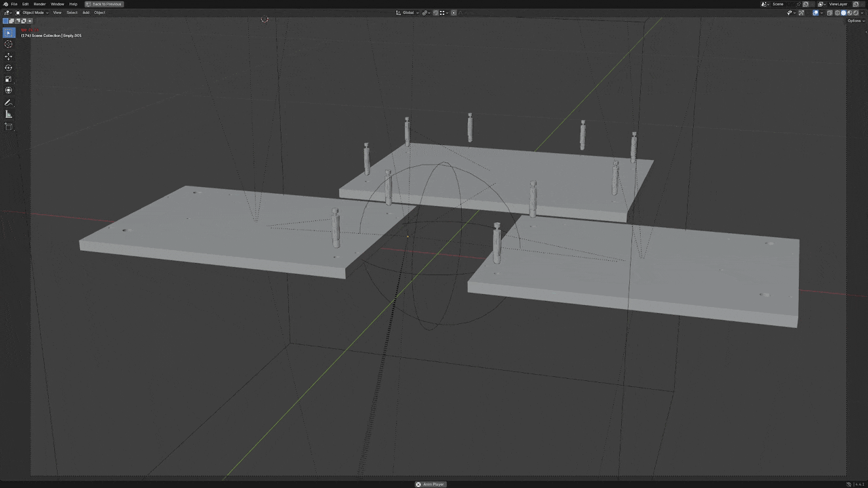Select the Measure tool
Screen dimensions: 868x488
[x=9, y=115]
